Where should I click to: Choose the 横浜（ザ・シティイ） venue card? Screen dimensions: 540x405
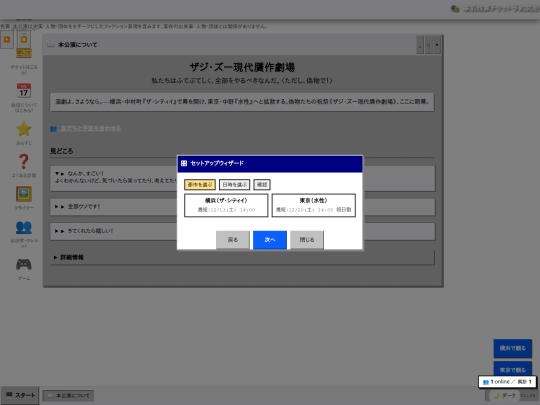pos(226,205)
